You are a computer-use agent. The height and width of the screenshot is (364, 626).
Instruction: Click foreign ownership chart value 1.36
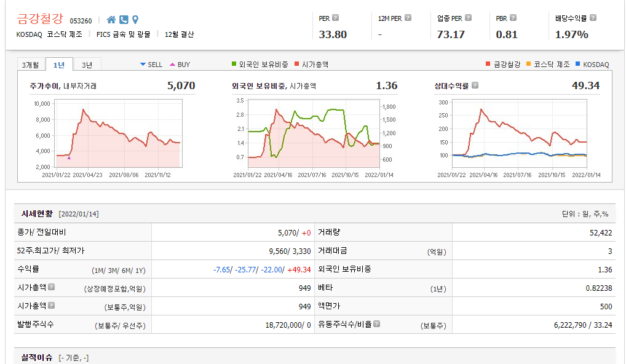386,85
